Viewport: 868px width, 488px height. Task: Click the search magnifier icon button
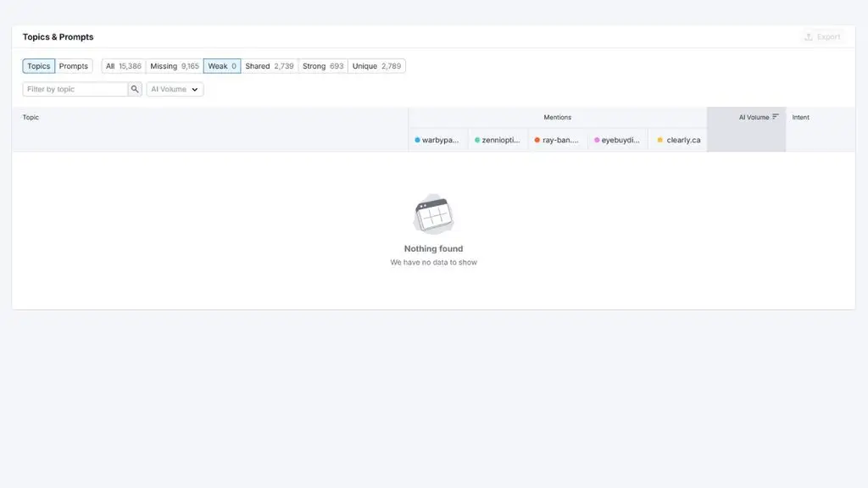tap(135, 89)
